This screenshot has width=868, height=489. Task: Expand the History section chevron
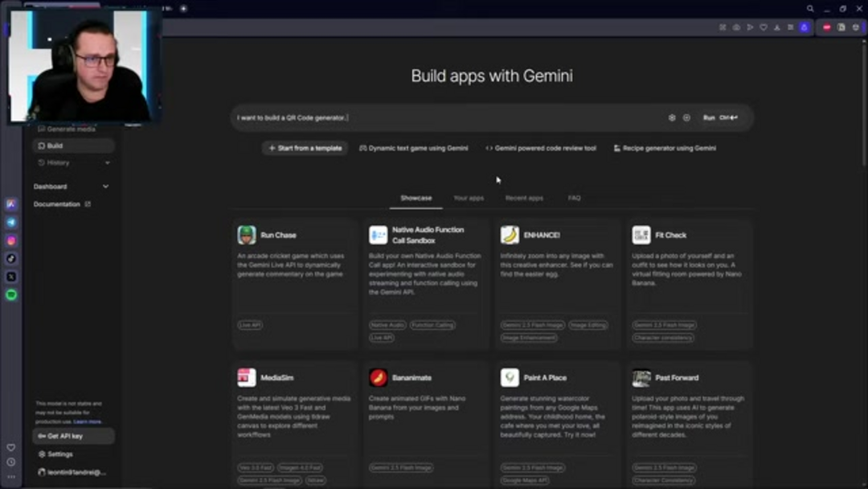click(108, 162)
